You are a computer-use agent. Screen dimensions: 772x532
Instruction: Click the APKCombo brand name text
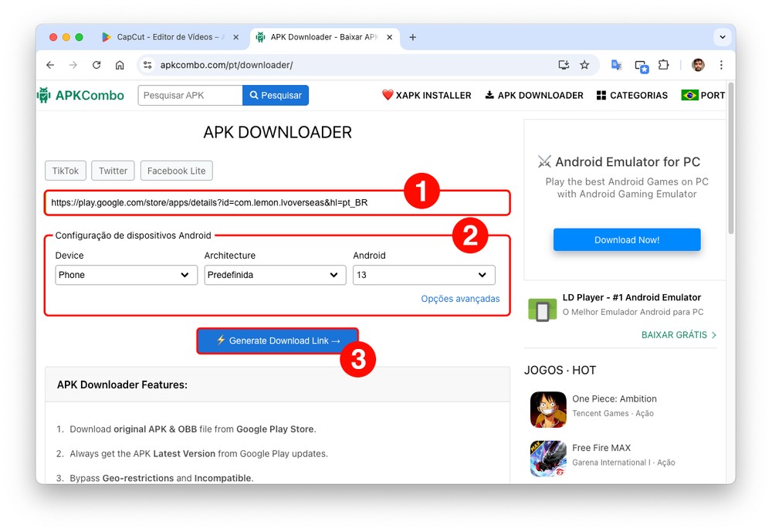click(x=90, y=96)
